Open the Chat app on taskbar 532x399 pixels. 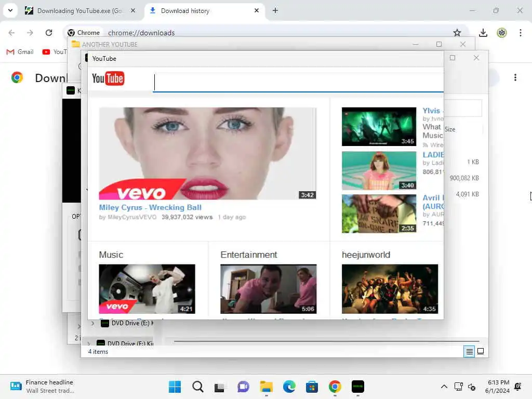(x=243, y=387)
